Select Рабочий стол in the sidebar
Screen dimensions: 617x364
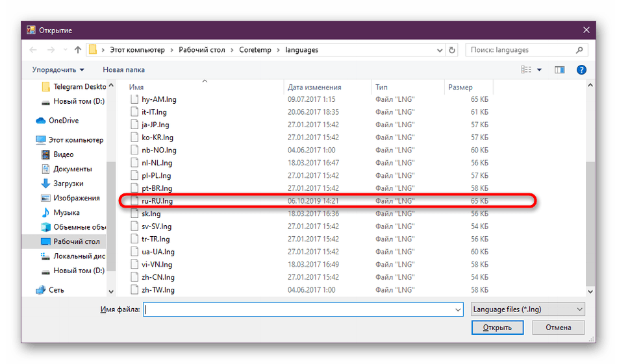click(64, 241)
